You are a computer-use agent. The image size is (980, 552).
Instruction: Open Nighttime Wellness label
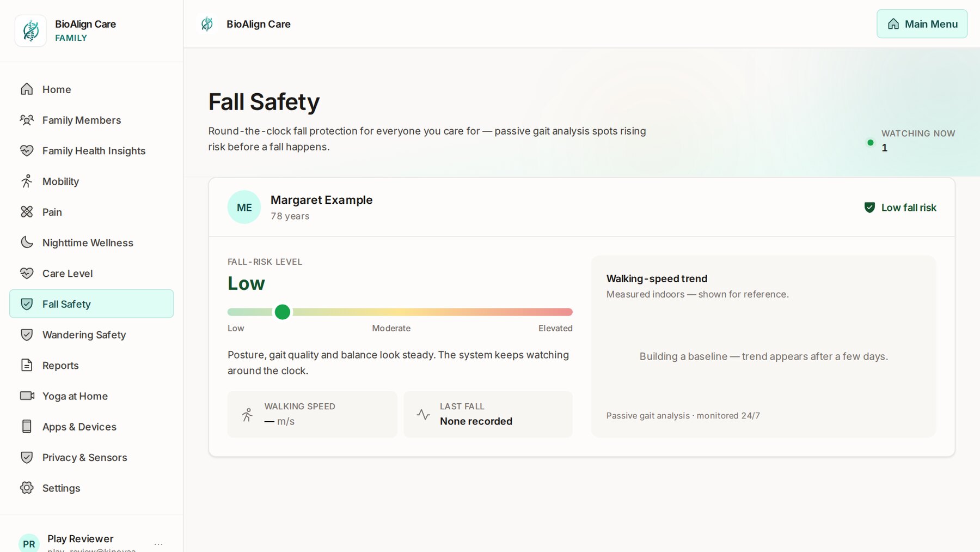pos(88,242)
